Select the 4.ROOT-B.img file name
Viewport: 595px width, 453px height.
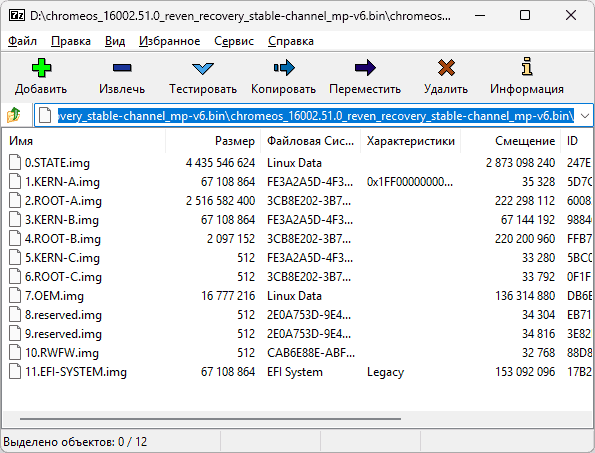point(63,239)
